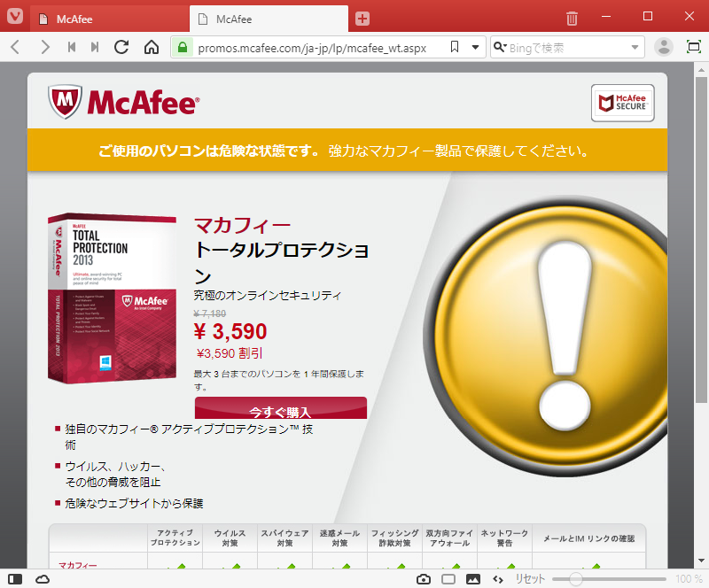This screenshot has height=588, width=709.
Task: Expand the search history dropdown arrow
Action: [635, 48]
